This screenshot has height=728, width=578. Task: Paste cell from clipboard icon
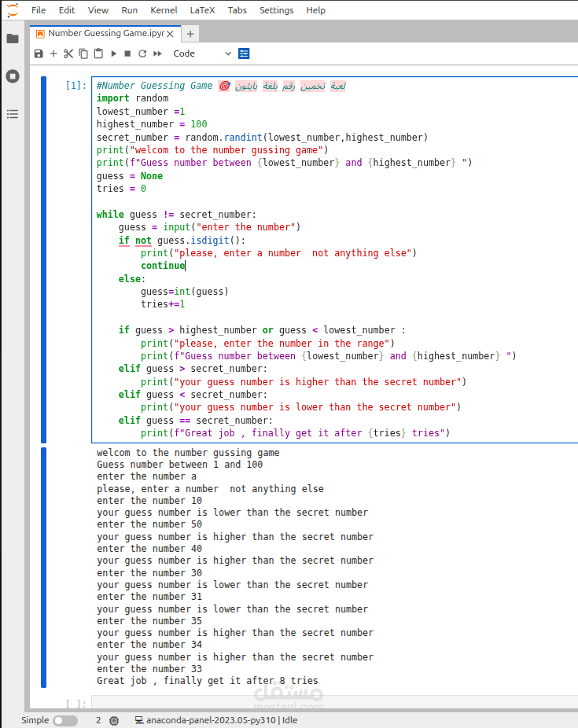98,54
